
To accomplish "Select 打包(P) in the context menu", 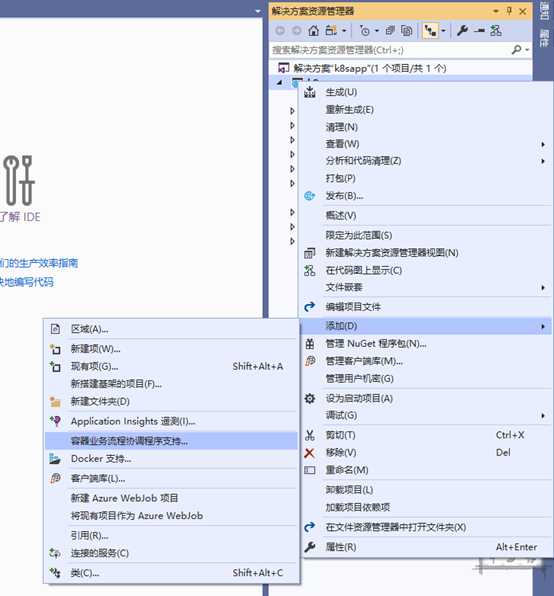I will point(426,178).
